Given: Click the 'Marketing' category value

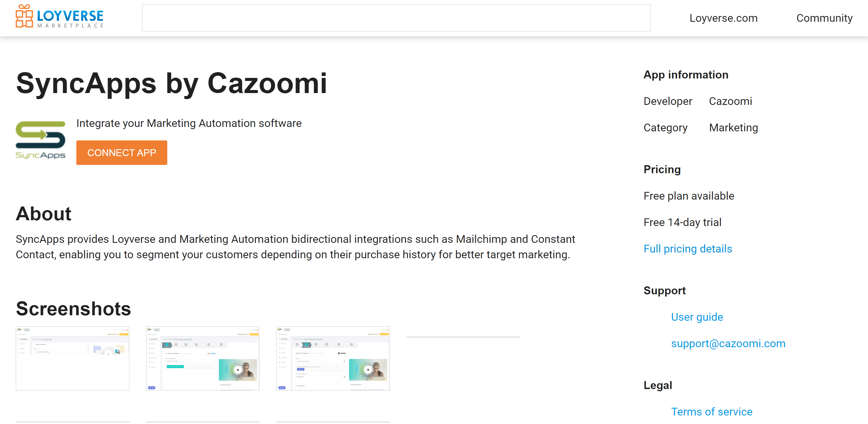Looking at the screenshot, I should (733, 128).
